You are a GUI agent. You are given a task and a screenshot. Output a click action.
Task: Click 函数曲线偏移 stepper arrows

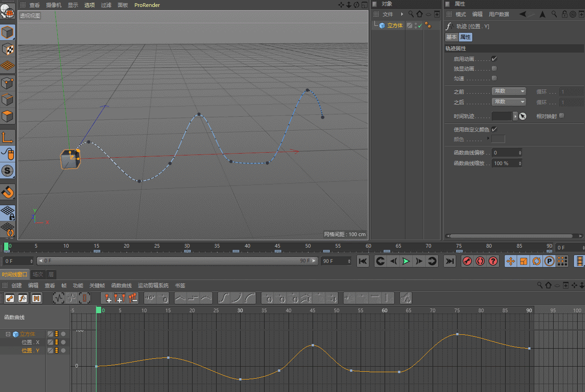[x=520, y=153]
